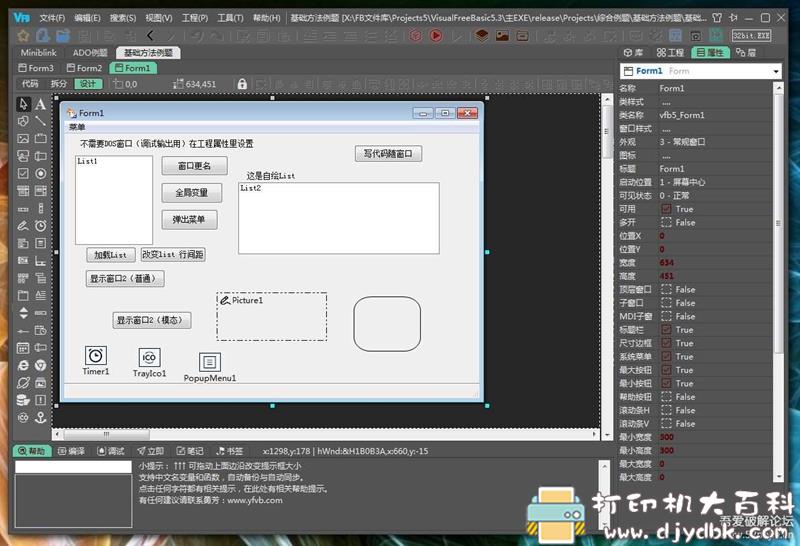Toggle the 可用 True checkbox
This screenshot has width=800, height=546.
pos(666,209)
